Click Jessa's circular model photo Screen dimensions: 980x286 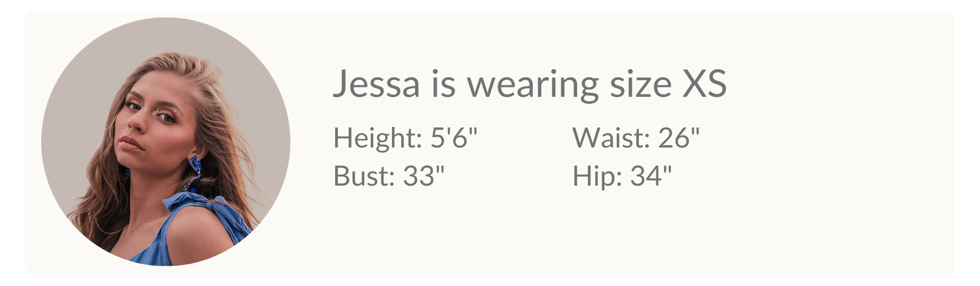(x=165, y=141)
